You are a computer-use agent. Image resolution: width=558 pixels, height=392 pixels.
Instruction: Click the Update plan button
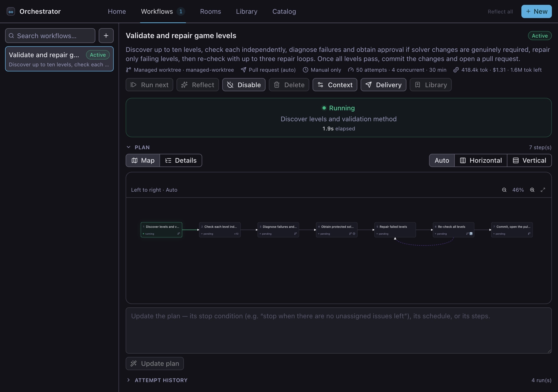pos(155,364)
